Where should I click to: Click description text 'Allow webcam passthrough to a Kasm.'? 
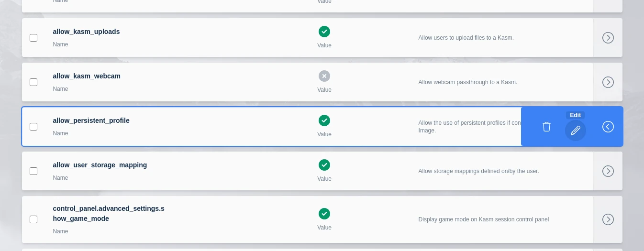pos(467,82)
